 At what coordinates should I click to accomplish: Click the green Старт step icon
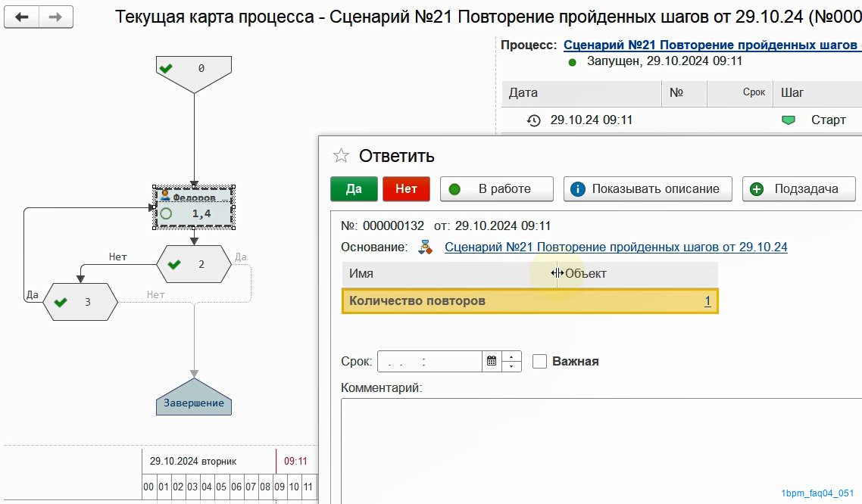pyautogui.click(x=789, y=120)
